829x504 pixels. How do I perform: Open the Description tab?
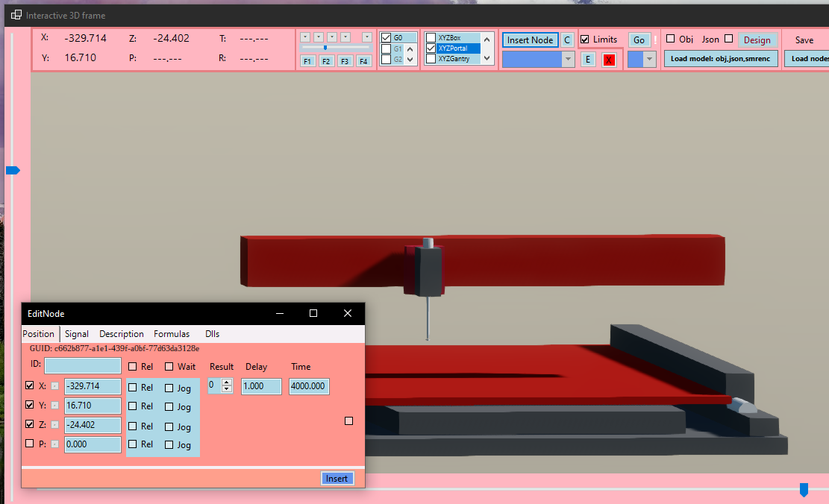click(x=122, y=334)
